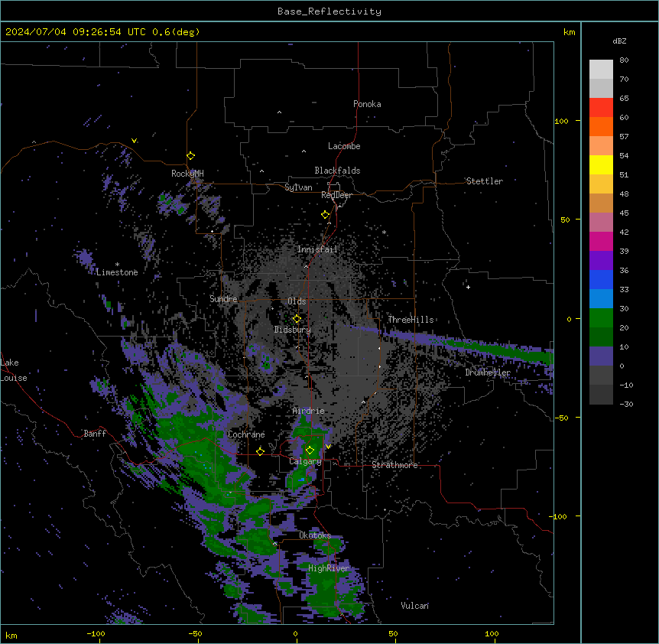Select the Okotoks label
The image size is (659, 644).
315,535
